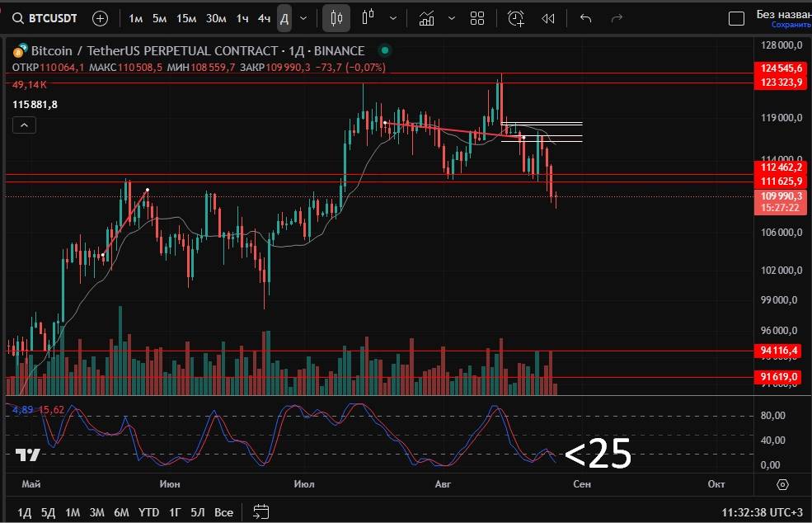Click the Сохранить save link

pyautogui.click(x=791, y=26)
